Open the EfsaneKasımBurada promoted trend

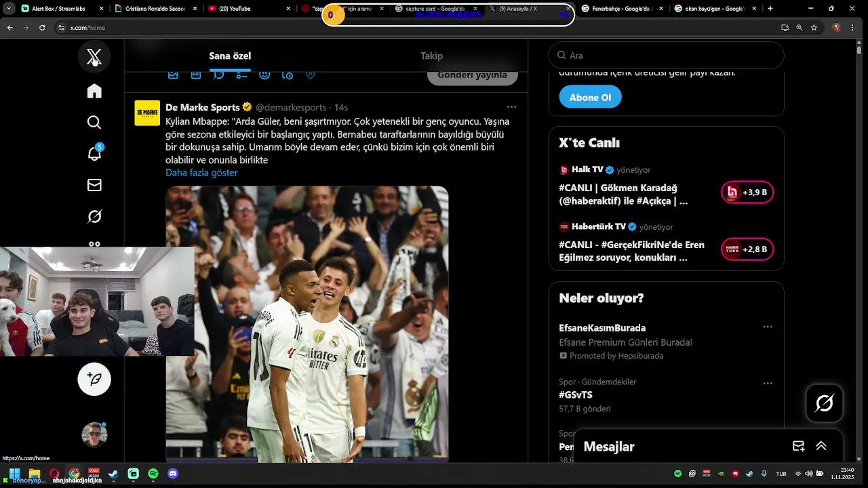tap(602, 327)
